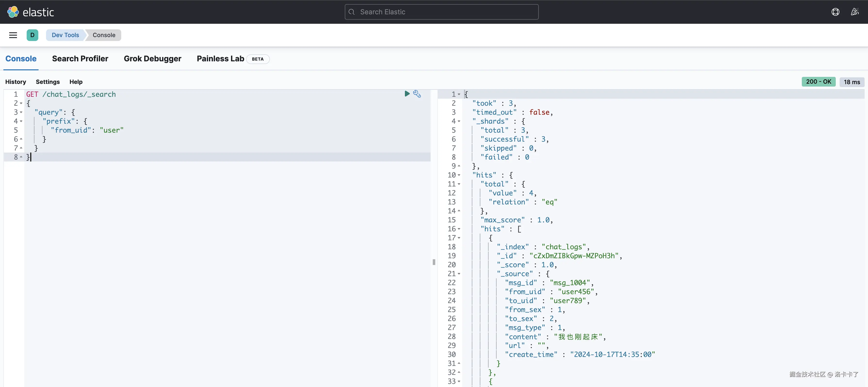
Task: Click the "failed" : 0 line
Action: click(505, 157)
